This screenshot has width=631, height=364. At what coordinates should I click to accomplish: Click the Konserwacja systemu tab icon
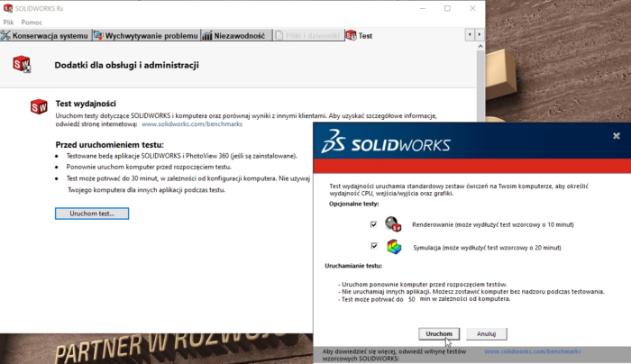[5, 35]
